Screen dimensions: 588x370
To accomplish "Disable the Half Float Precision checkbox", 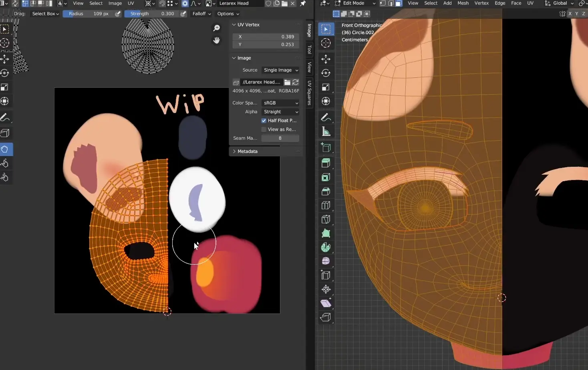I will point(264,121).
